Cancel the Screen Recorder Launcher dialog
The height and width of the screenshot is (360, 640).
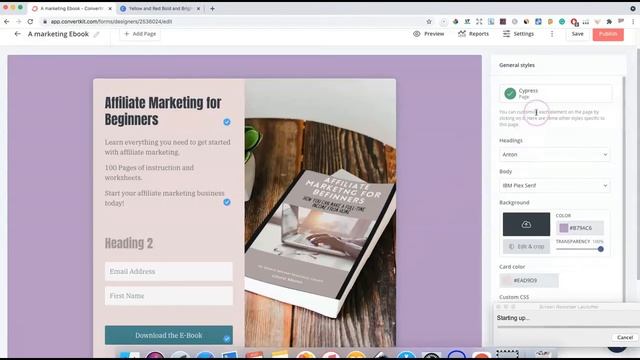click(x=625, y=337)
